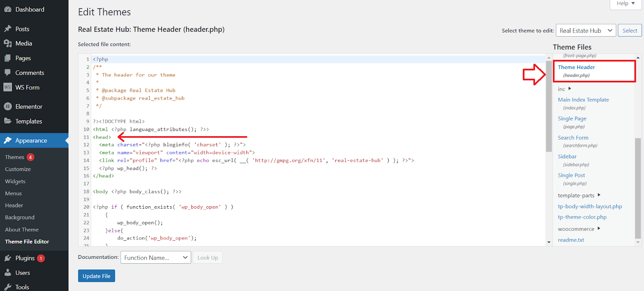The image size is (644, 291).
Task: Open Single Post file link
Action: pos(572,175)
